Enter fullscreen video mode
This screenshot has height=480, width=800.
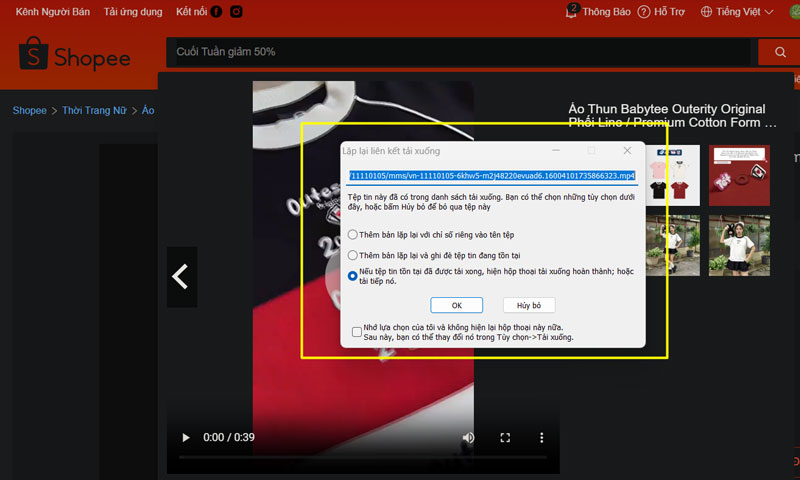point(505,438)
